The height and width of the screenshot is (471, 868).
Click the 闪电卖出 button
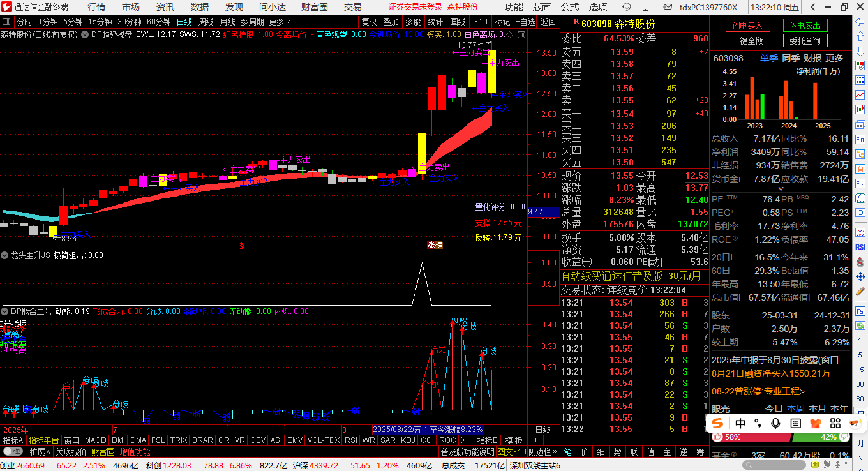click(x=805, y=26)
